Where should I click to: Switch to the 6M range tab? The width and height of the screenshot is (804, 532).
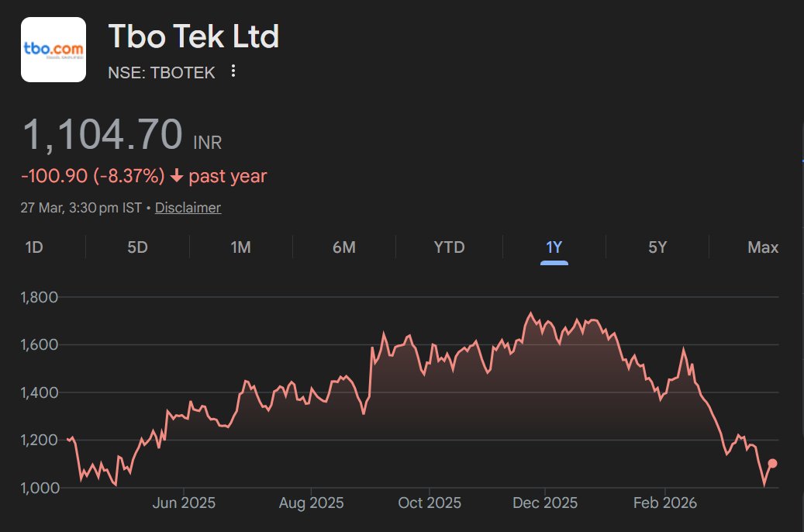pyautogui.click(x=343, y=247)
